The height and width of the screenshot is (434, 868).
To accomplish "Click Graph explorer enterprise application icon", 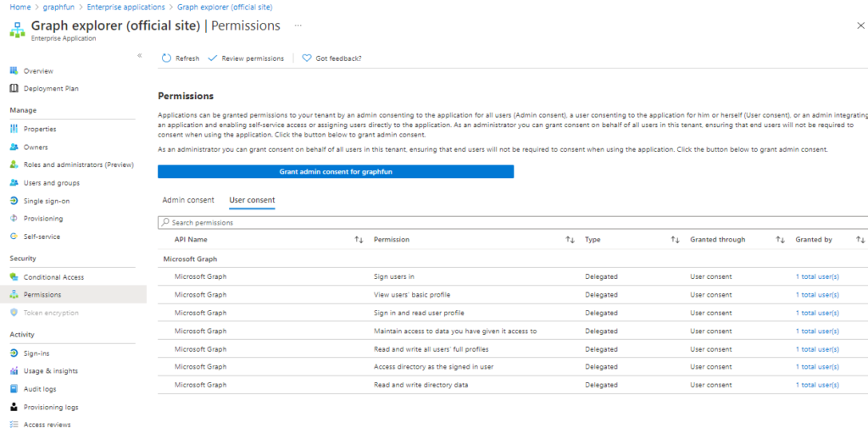I will point(18,30).
